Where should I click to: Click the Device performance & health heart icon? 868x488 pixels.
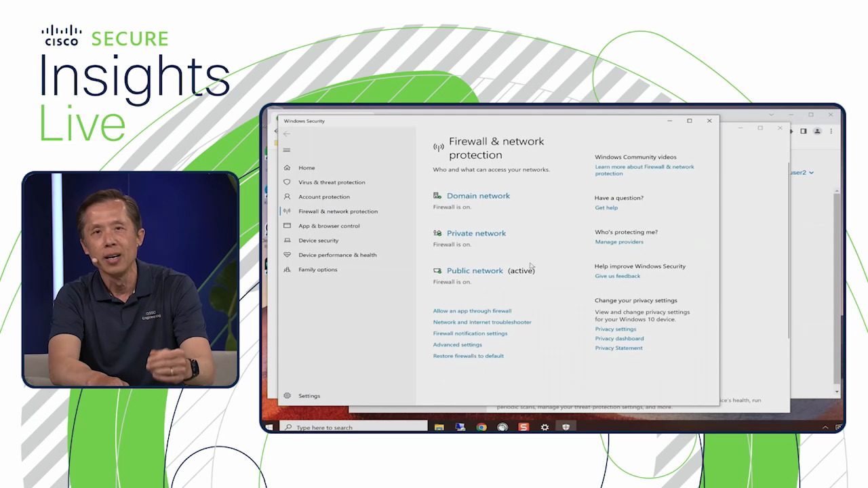[x=287, y=255]
